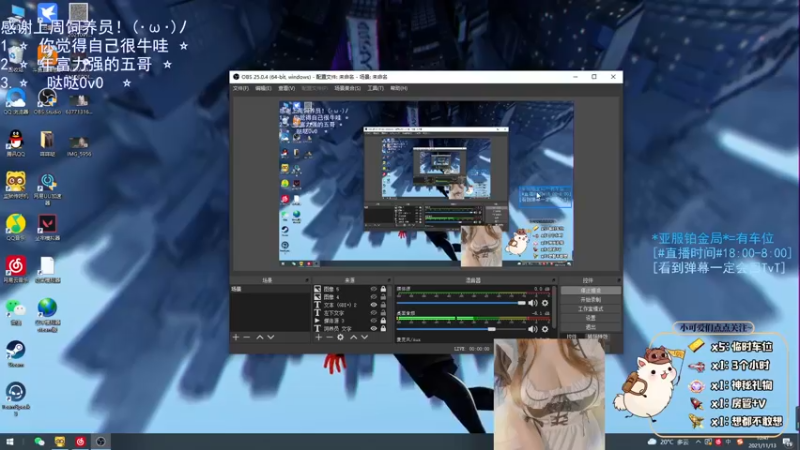Click the OBS preview canvas
The height and width of the screenshot is (450, 800).
pyautogui.click(x=426, y=184)
